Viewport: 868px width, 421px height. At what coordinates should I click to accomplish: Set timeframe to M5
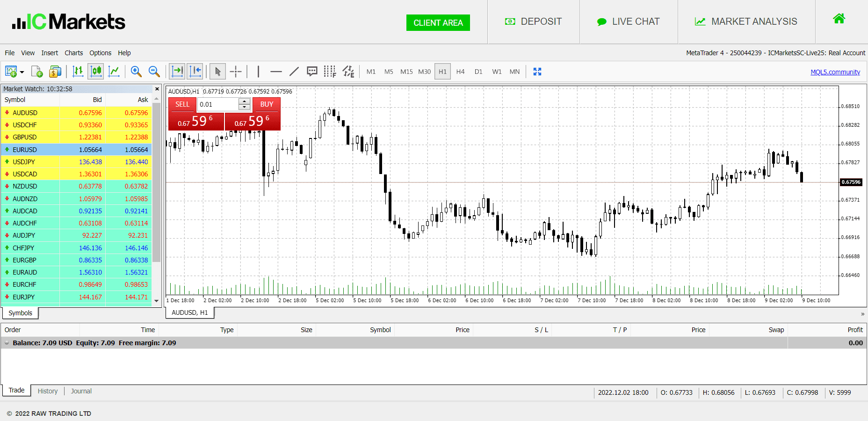389,72
